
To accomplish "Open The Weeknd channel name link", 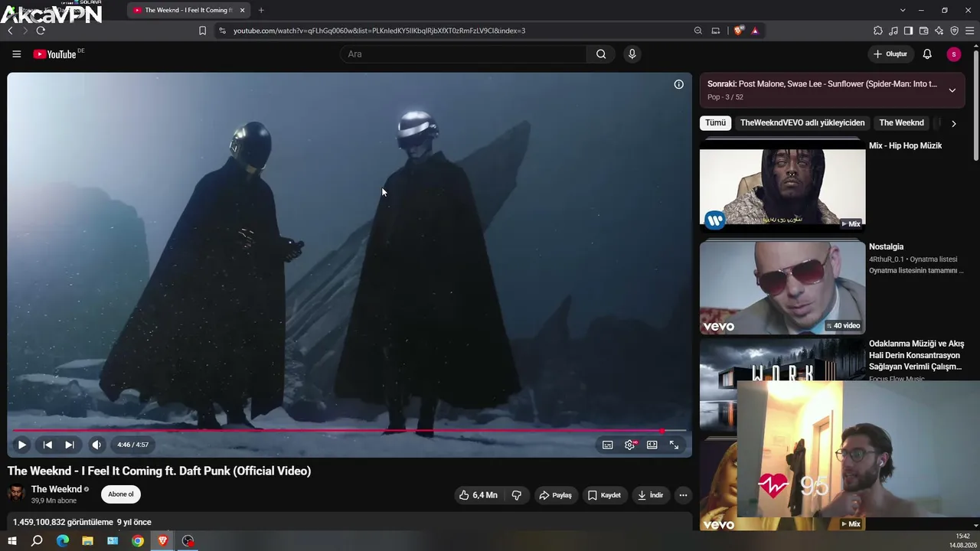I will [x=57, y=489].
